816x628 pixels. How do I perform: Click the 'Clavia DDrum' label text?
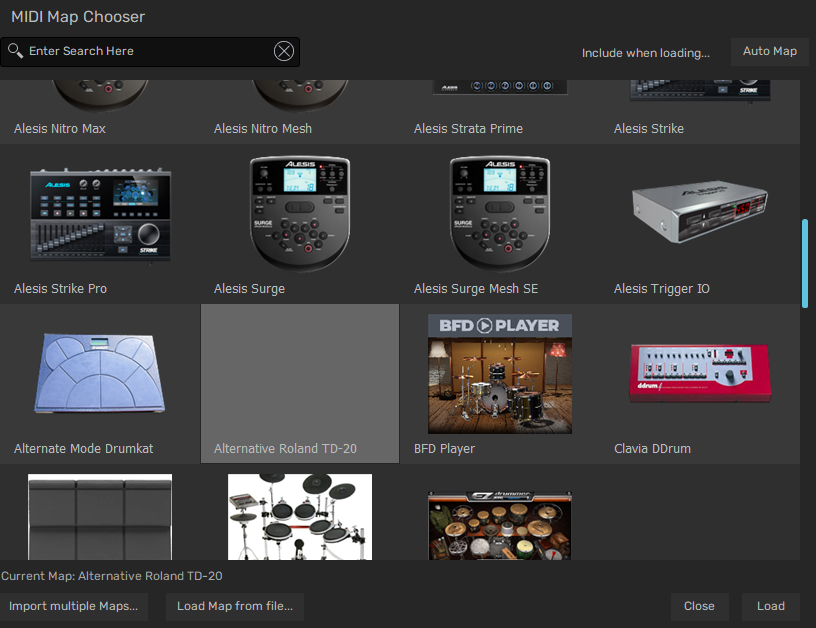coord(653,448)
